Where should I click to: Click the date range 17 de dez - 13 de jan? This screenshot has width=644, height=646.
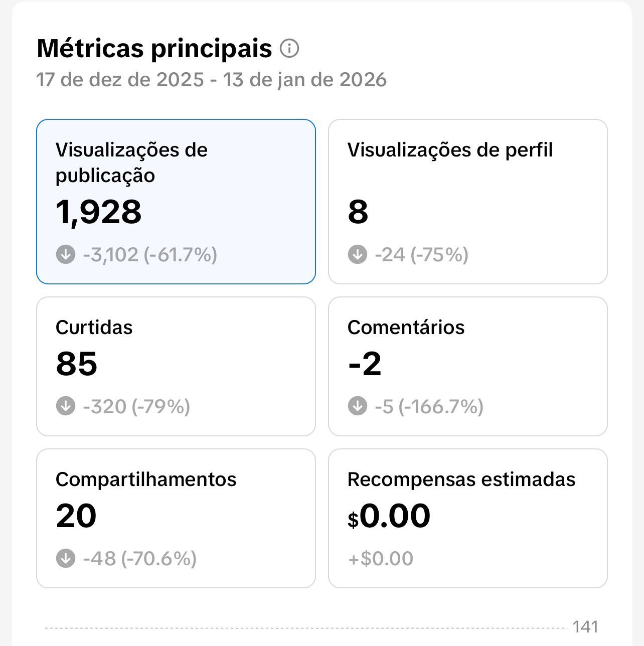pyautogui.click(x=211, y=80)
